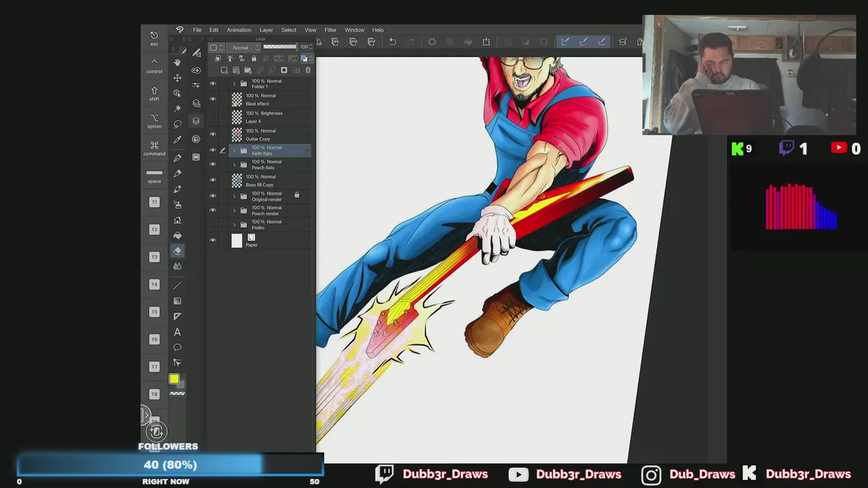Click the Guitar Copy layer thumbnail
This screenshot has height=488, width=868.
click(237, 135)
